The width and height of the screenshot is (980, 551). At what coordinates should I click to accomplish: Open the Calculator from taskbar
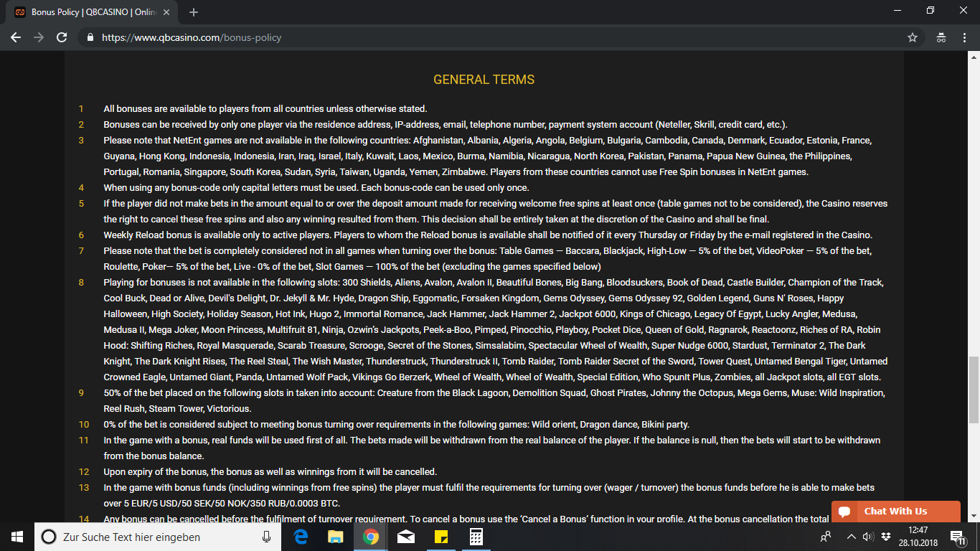[x=476, y=537]
